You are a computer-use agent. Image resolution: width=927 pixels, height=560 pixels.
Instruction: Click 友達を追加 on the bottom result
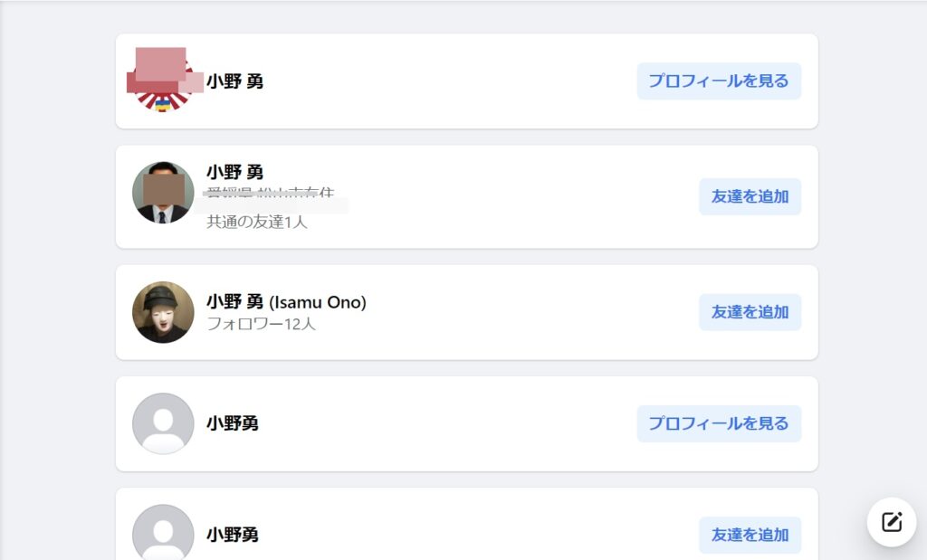coord(750,535)
